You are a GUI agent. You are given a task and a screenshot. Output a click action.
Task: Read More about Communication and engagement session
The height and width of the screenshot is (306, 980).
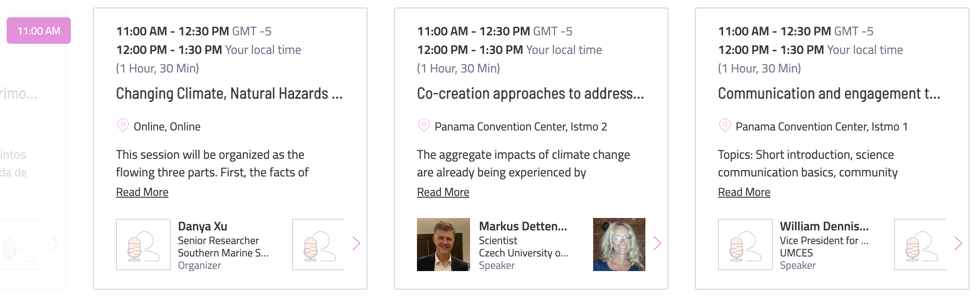coord(744,192)
